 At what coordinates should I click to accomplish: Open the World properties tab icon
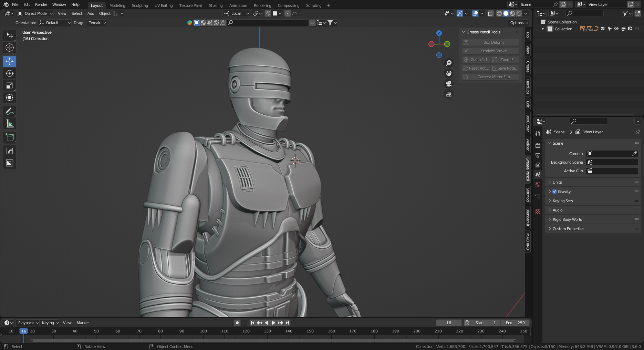tap(538, 184)
